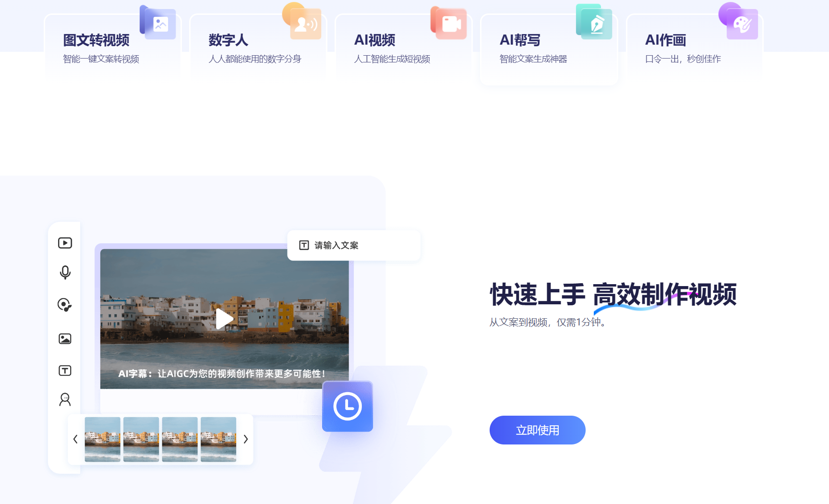Image resolution: width=829 pixels, height=504 pixels.
Task: Click the purple palette icon on AI作画 card
Action: [739, 21]
